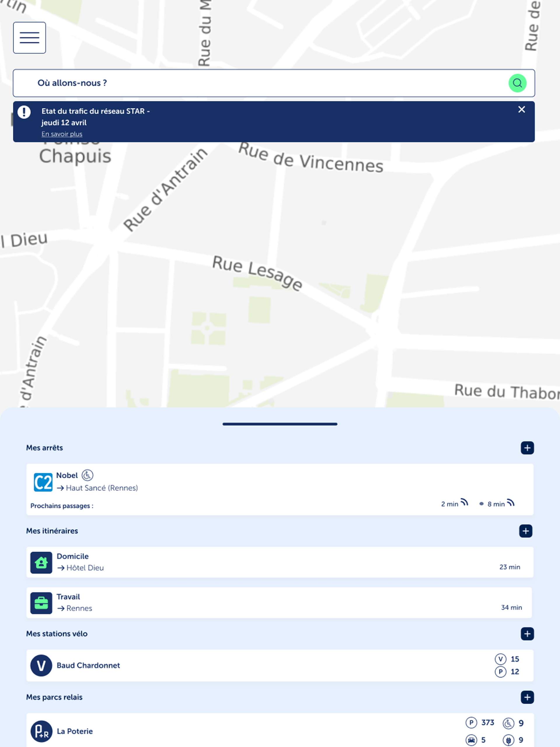560x747 pixels.
Task: Click Rue Lesage label on the map
Action: pos(257,273)
